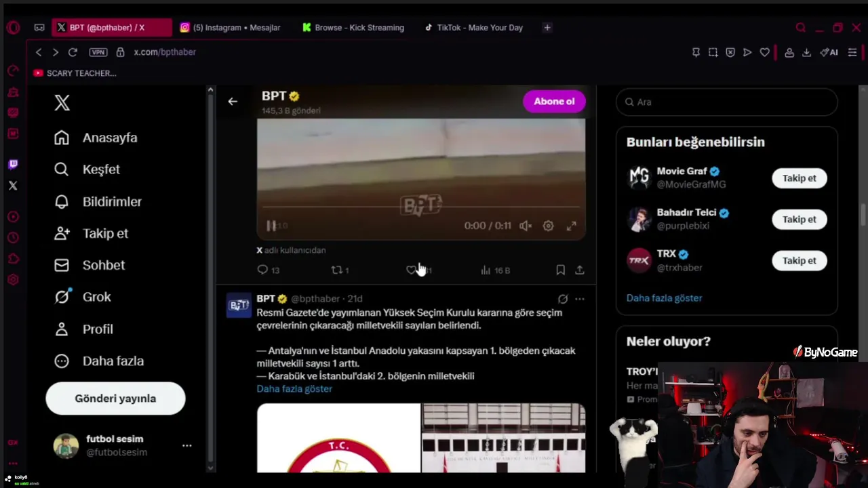Share the video post

[579, 270]
